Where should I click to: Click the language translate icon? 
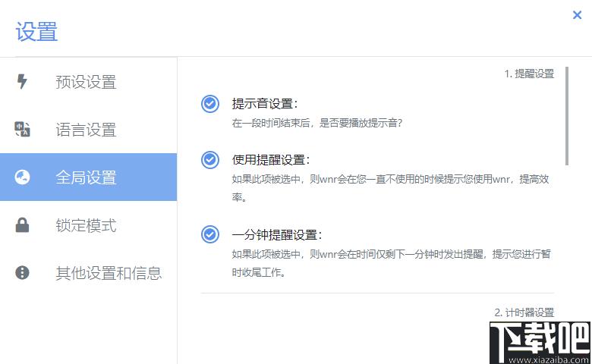point(22,130)
